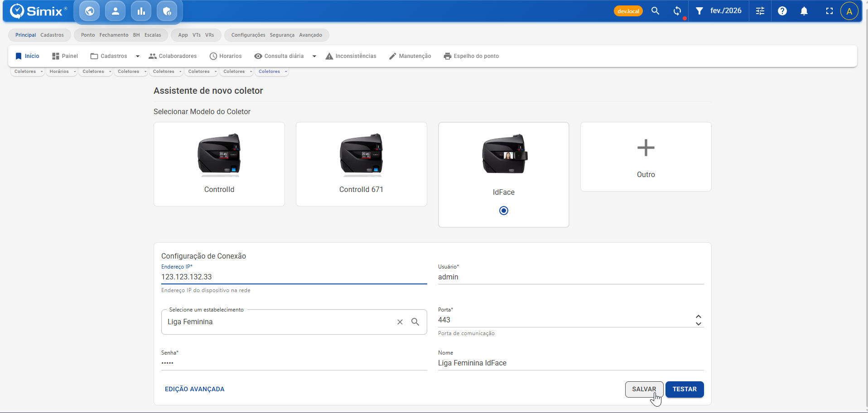Open the Horários tab dropdown arrow
The image size is (868, 413).
(75, 72)
